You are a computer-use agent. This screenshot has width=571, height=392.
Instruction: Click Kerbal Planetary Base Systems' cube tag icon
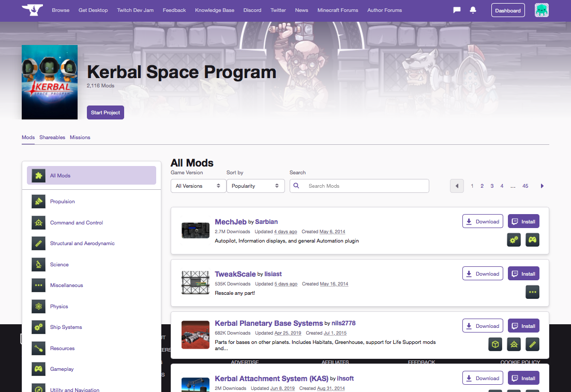tap(495, 344)
